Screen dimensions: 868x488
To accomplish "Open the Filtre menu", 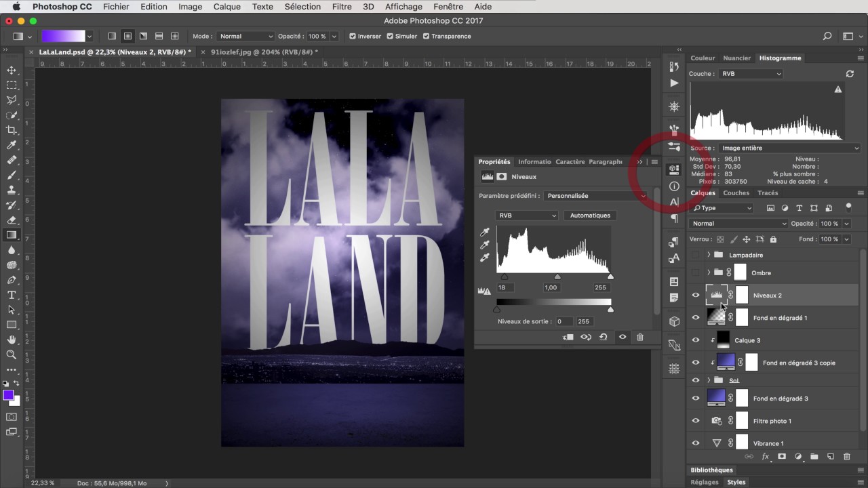I will [342, 7].
